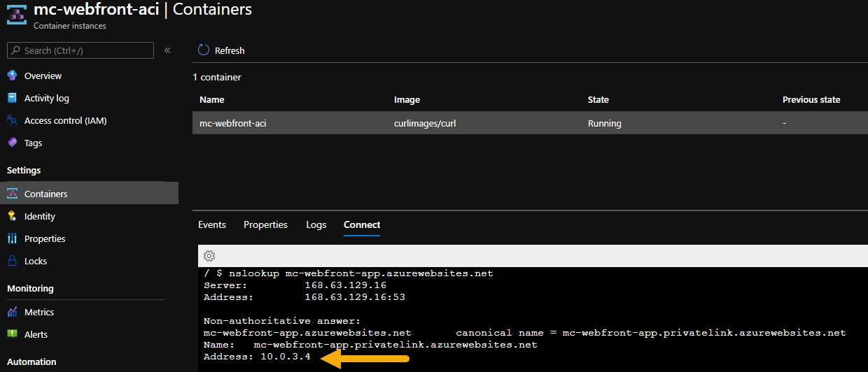The width and height of the screenshot is (868, 372).
Task: Open Properties in the left sidebar
Action: tap(45, 238)
